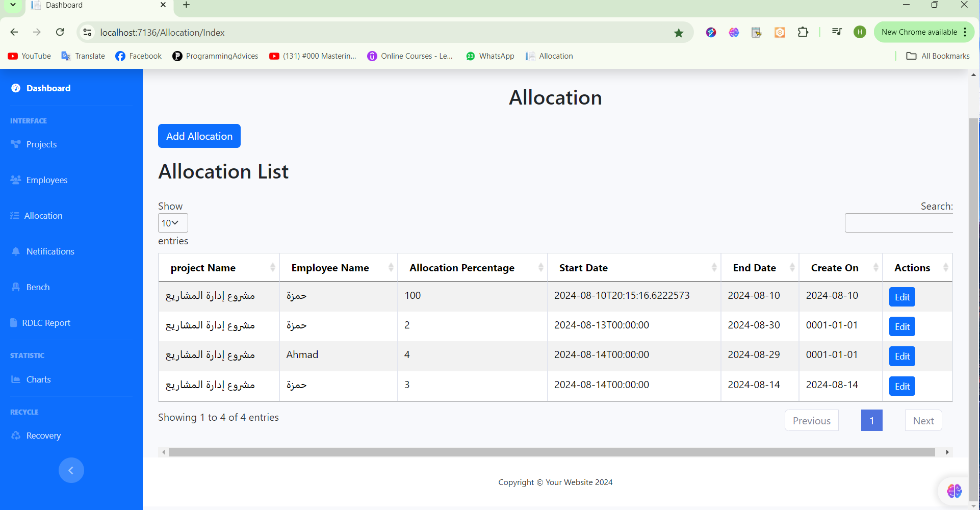Image resolution: width=980 pixels, height=510 pixels.
Task: Click the Recovery recycle icon
Action: 16,436
